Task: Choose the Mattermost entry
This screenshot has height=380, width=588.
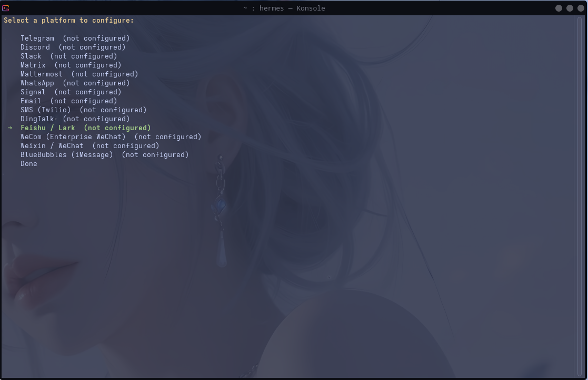Action: (x=42, y=74)
